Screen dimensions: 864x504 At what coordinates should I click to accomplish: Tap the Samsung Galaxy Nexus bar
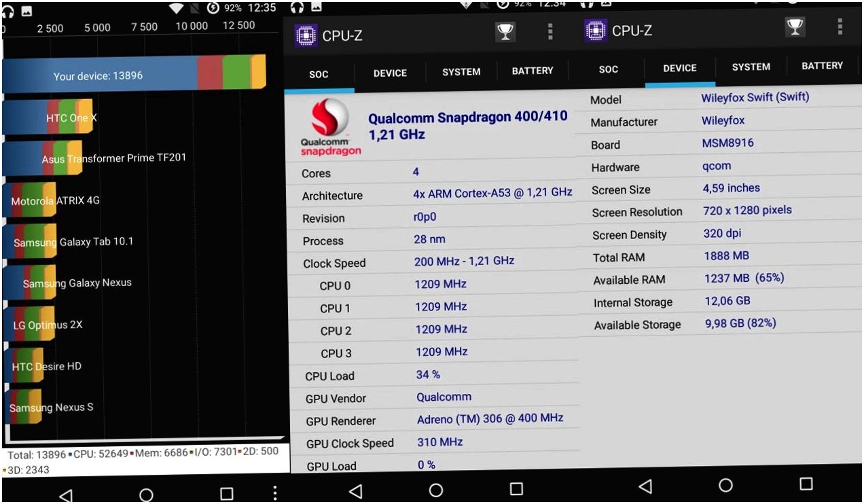click(29, 283)
